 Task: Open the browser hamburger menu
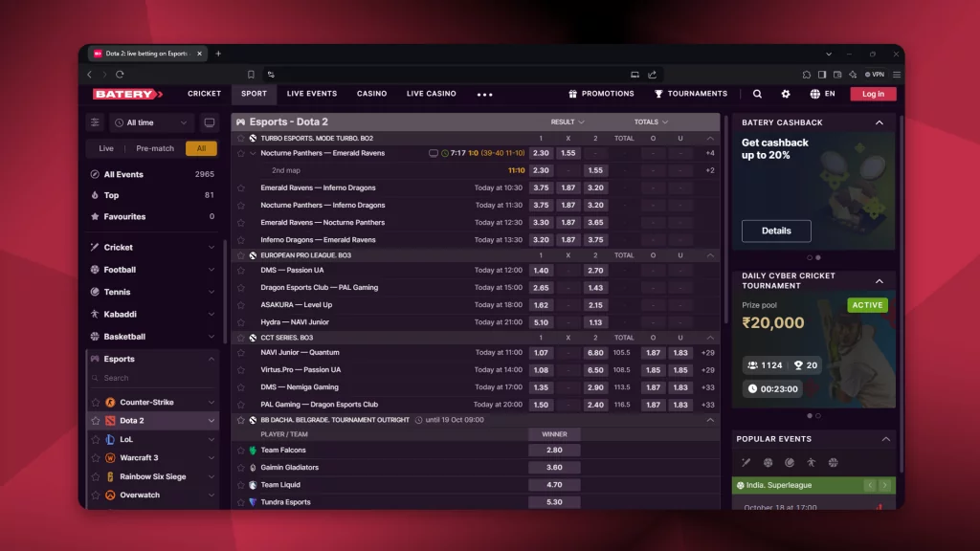point(897,75)
